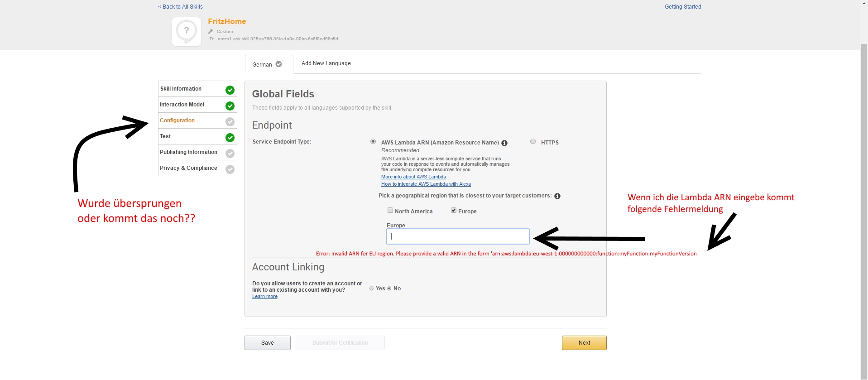
Task: Click the grey status icon for Configuration
Action: [x=230, y=122]
